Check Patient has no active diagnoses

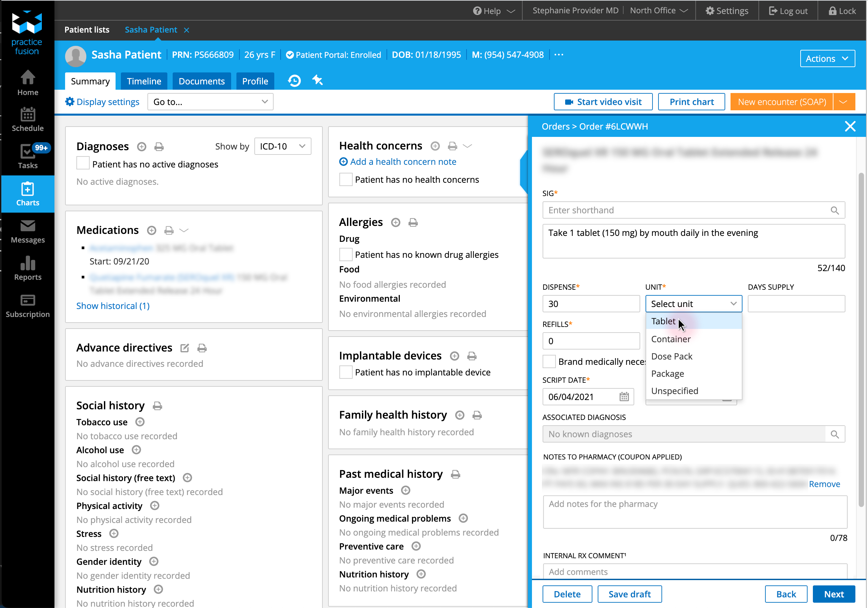(83, 164)
